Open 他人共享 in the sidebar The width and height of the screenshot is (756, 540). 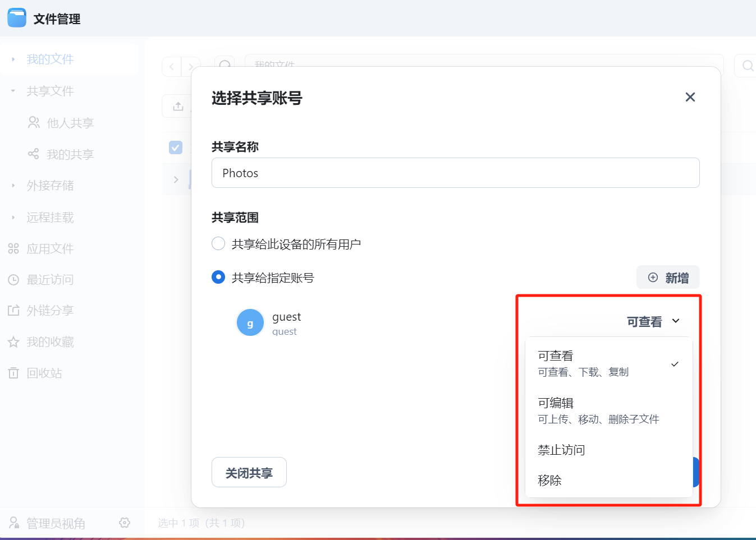click(70, 123)
